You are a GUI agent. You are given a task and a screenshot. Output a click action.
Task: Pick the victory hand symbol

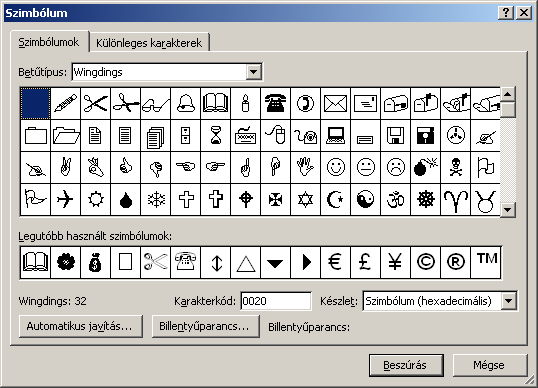pyautogui.click(x=66, y=167)
